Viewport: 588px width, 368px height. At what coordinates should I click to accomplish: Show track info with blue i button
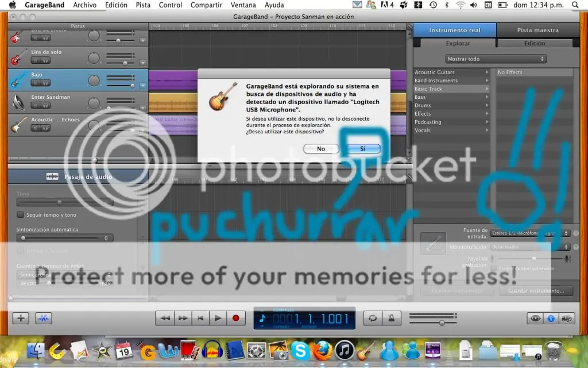pyautogui.click(x=551, y=319)
